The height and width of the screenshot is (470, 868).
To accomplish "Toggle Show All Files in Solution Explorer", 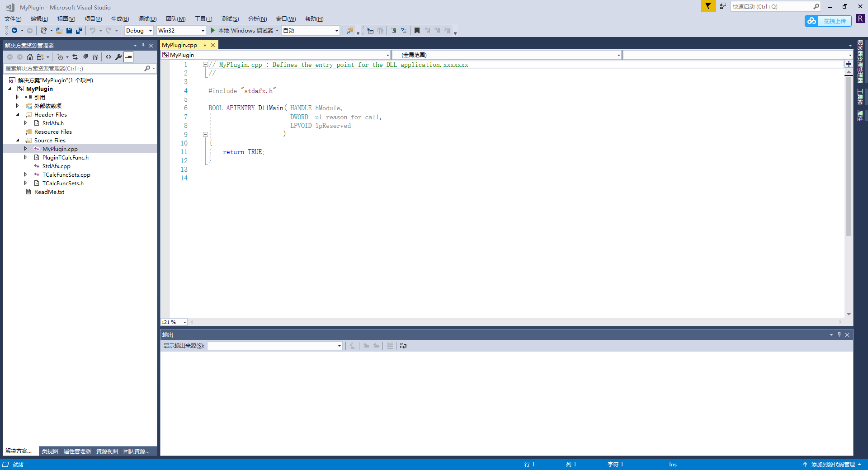I will click(95, 57).
